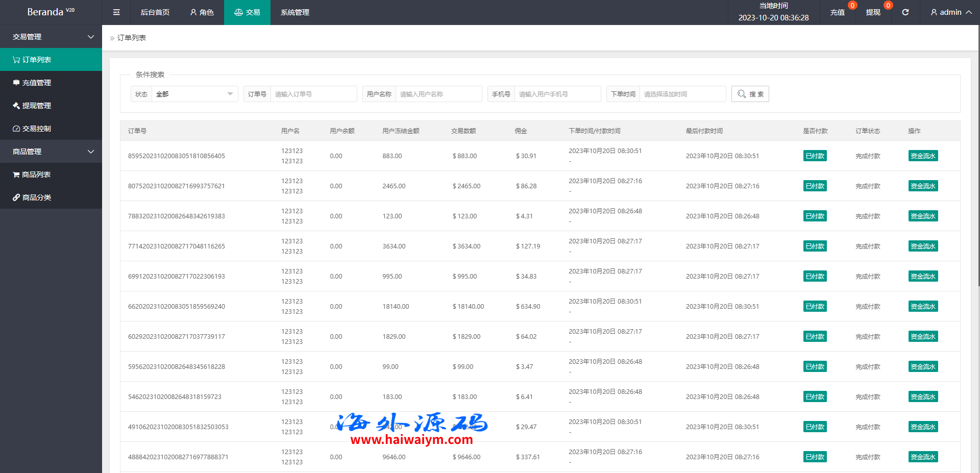980x473 pixels.
Task: Click the sidebar collapse hamburger icon
Action: tap(116, 12)
